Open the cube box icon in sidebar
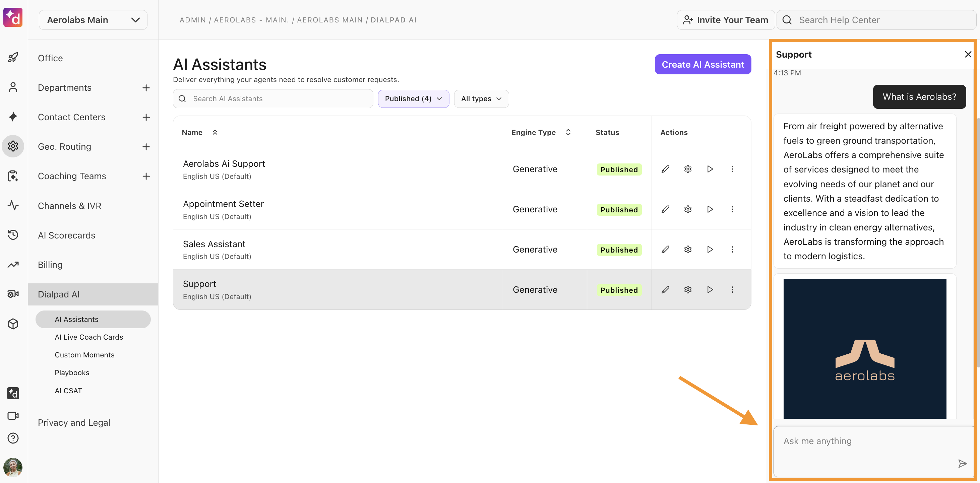 (x=13, y=324)
